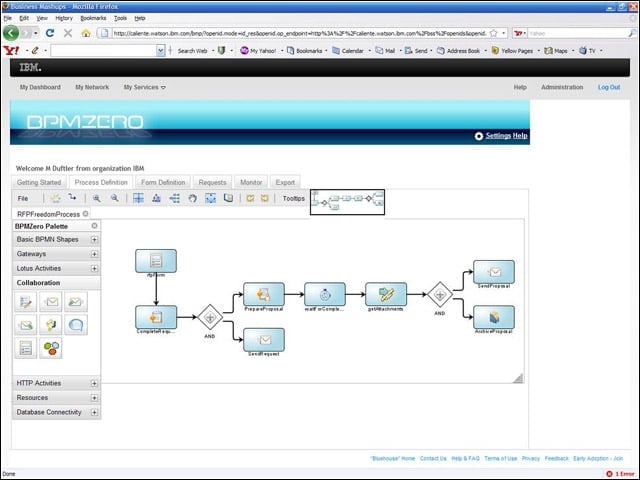This screenshot has height=480, width=640.
Task: Switch to the Form Definition tab
Action: click(163, 182)
